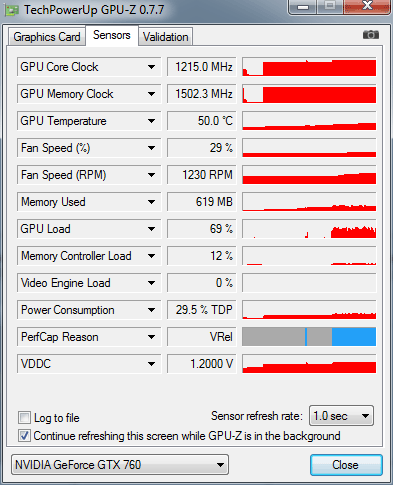Enable the Log to file checkbox
This screenshot has width=393, height=485.
[24, 417]
